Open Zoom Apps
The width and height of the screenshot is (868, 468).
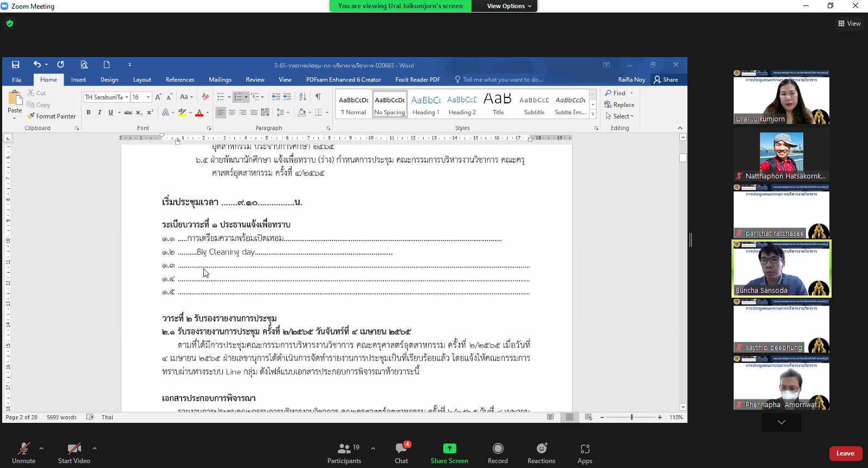coord(585,453)
